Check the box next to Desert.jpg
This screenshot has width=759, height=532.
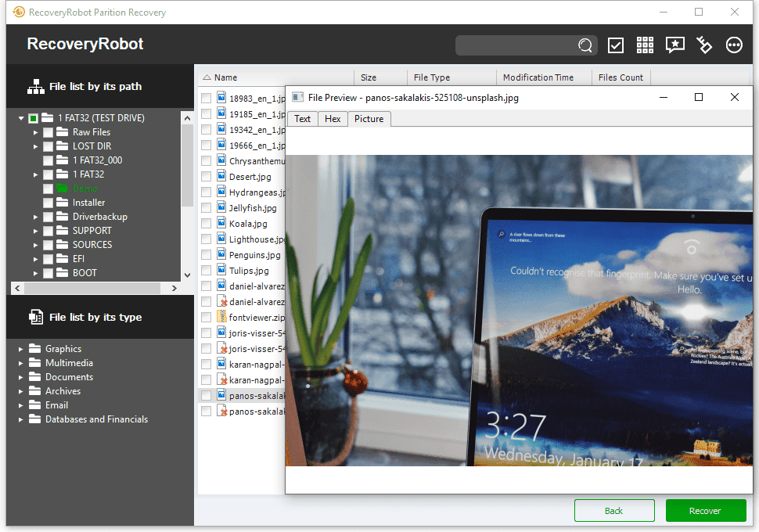(x=207, y=177)
